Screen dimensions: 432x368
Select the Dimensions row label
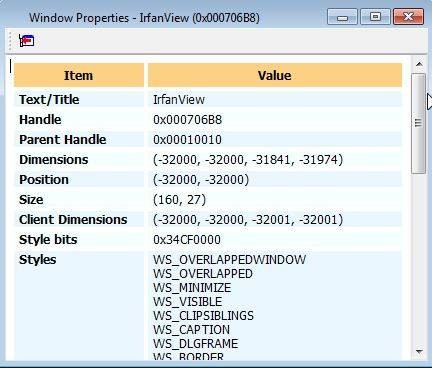point(54,159)
